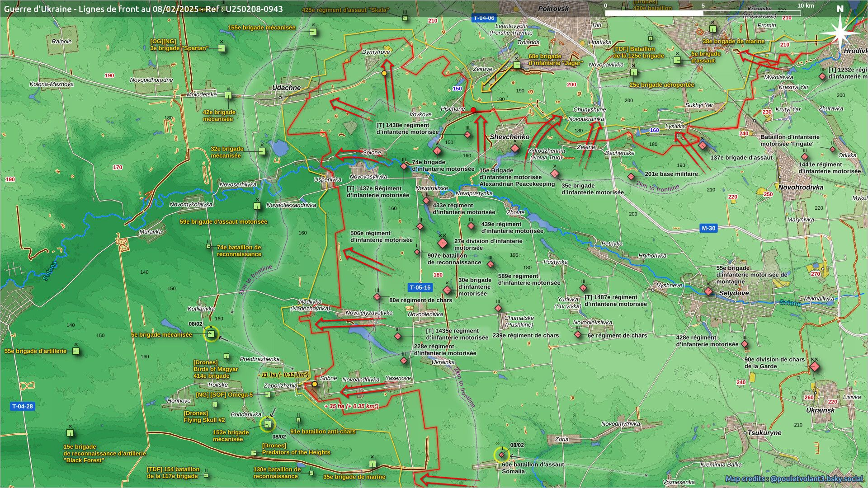
Task: Select the 90e division de chars diamond
Action: [x=814, y=366]
